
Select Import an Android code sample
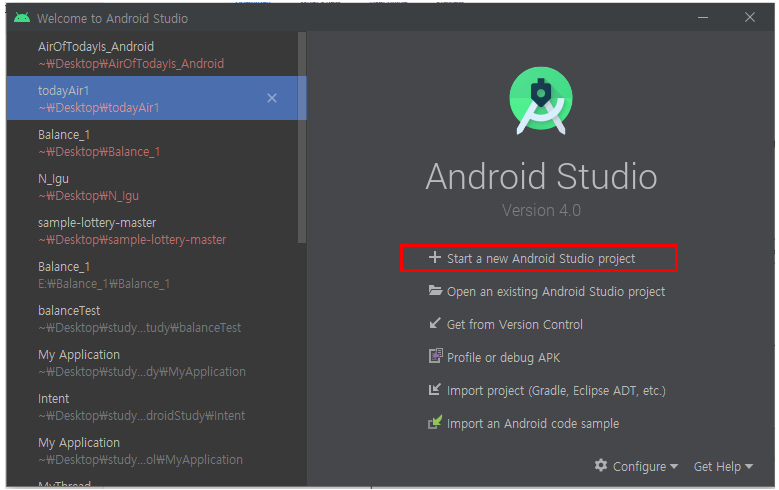(524, 423)
